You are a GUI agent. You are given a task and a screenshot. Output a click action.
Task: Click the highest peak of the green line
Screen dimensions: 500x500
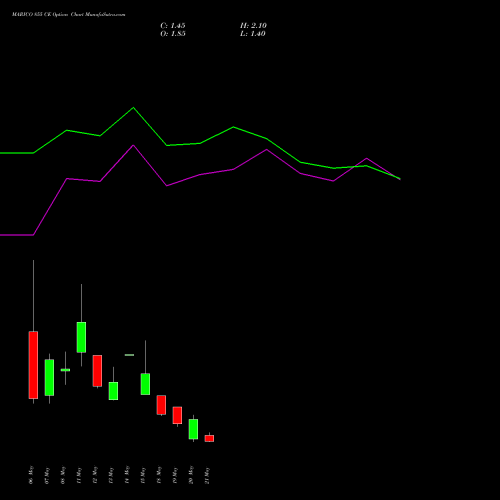click(x=134, y=108)
